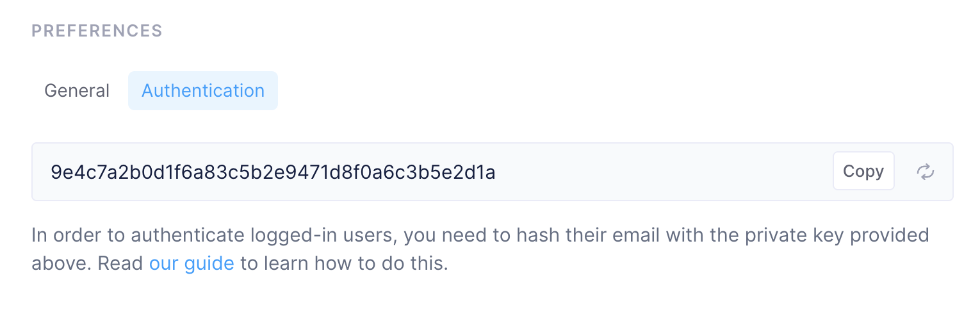Select the Authentication tab
Screen dimensions: 980x314
point(203,91)
